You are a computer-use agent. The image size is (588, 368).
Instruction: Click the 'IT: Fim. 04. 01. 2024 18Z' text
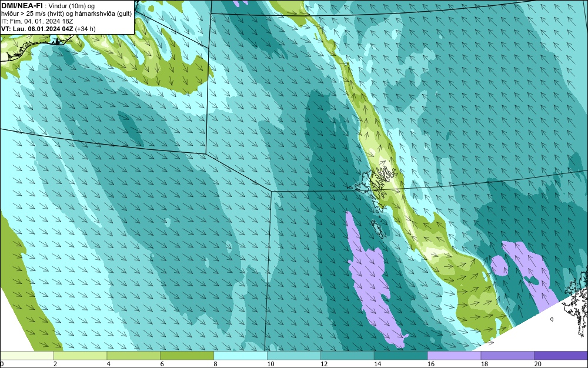(36, 21)
